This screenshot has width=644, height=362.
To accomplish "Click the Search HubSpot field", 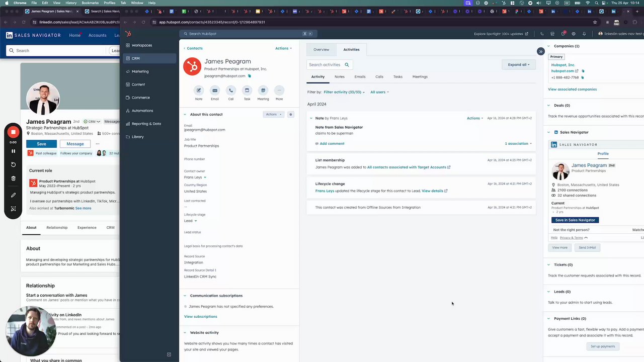I will 247,34.
